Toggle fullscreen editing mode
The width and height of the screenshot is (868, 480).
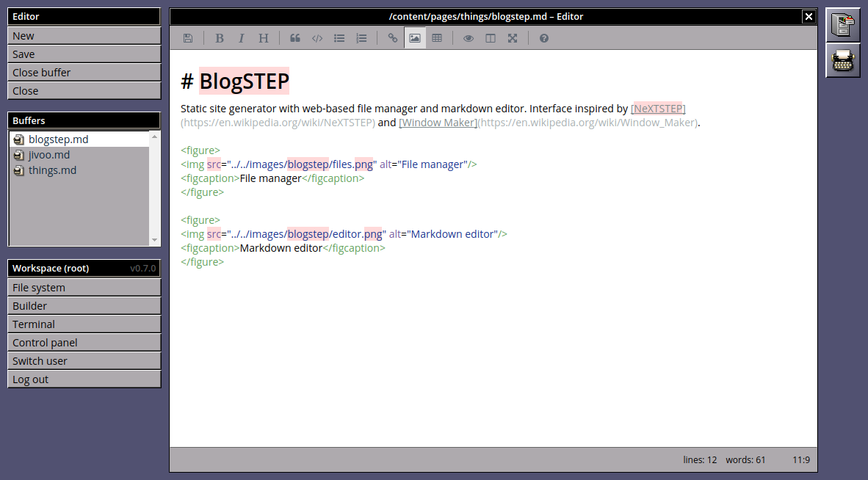[x=513, y=38]
